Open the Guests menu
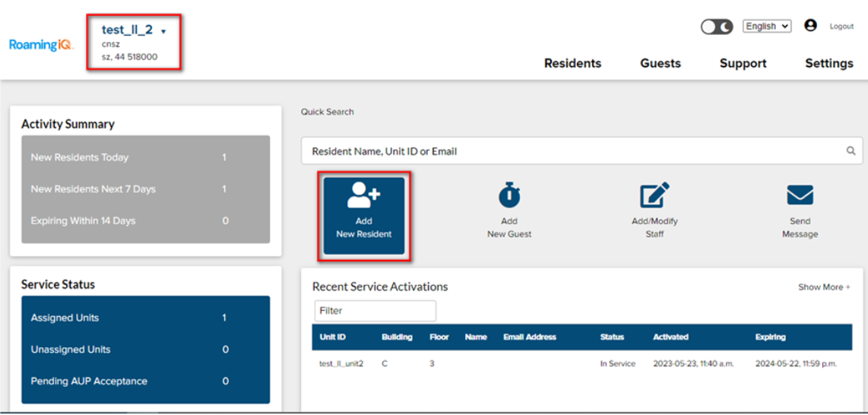Viewport: 868px width, 415px height. 660,64
